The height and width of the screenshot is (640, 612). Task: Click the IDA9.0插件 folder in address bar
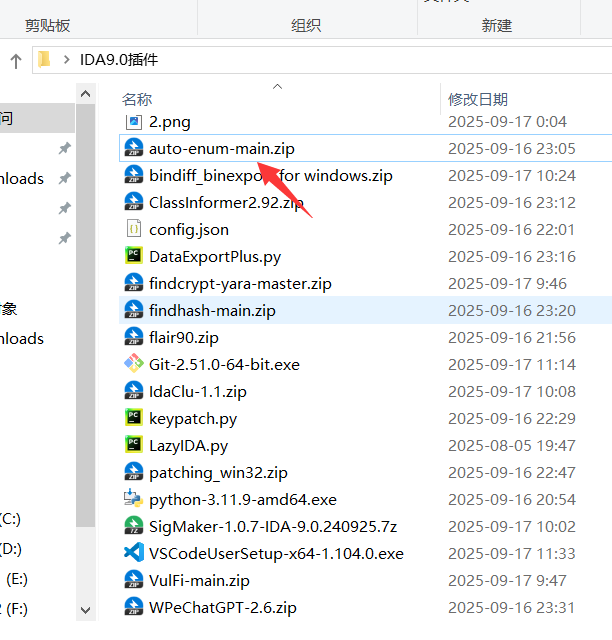pos(118,60)
